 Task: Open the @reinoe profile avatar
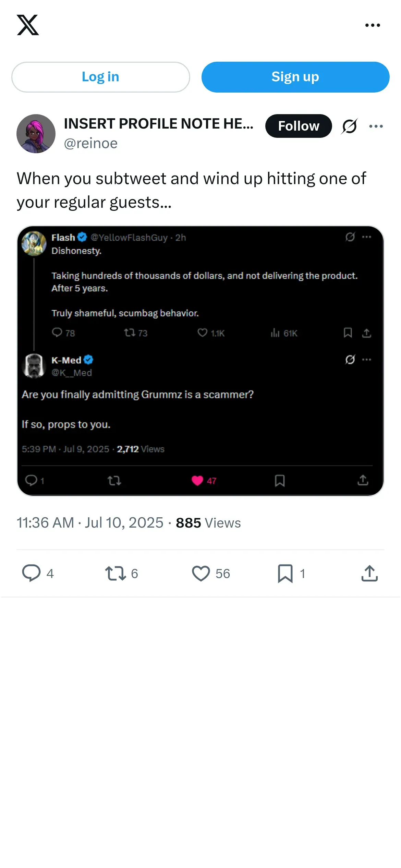click(36, 134)
